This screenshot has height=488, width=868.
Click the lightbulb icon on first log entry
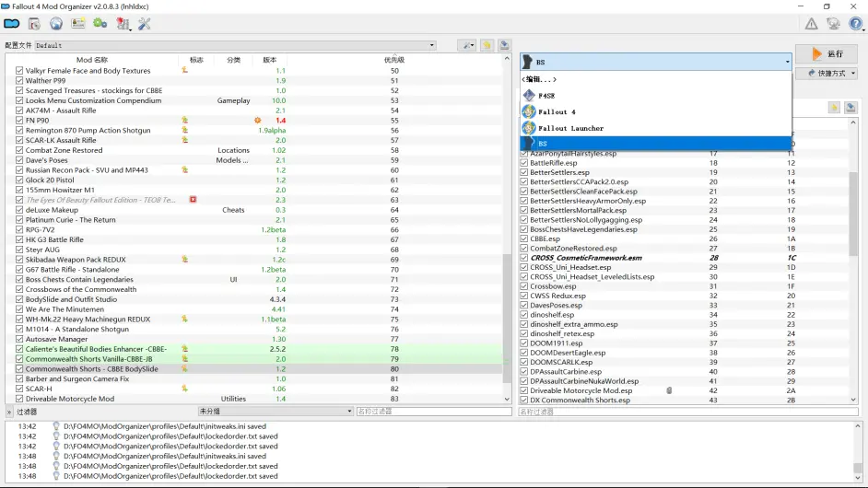(56, 426)
